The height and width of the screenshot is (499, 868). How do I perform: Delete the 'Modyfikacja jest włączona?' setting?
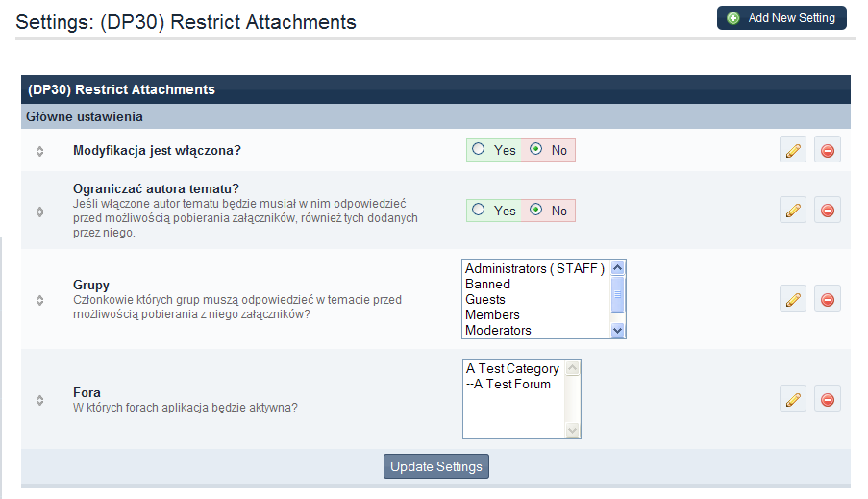(x=827, y=150)
